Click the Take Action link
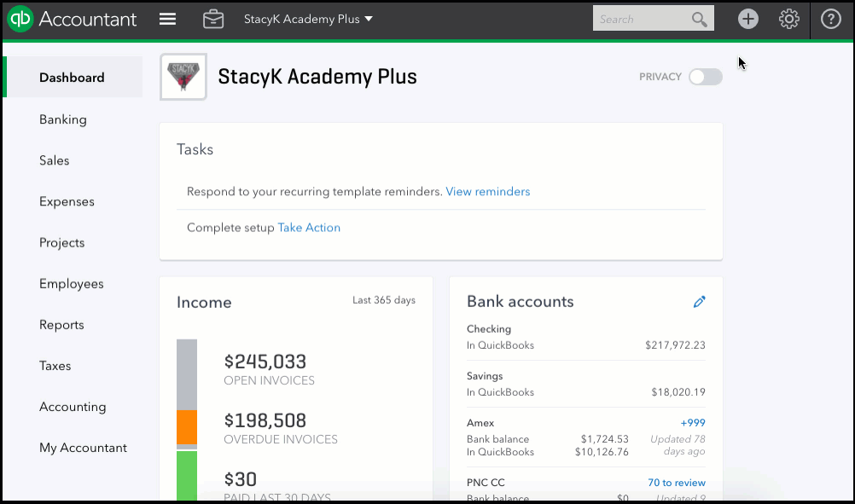 (309, 228)
